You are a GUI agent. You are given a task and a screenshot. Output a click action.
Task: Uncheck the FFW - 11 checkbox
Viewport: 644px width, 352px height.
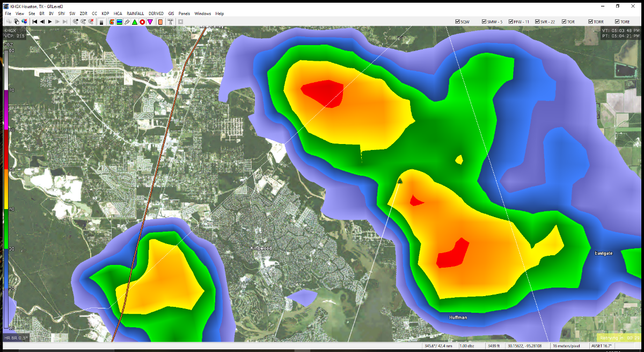coord(510,21)
